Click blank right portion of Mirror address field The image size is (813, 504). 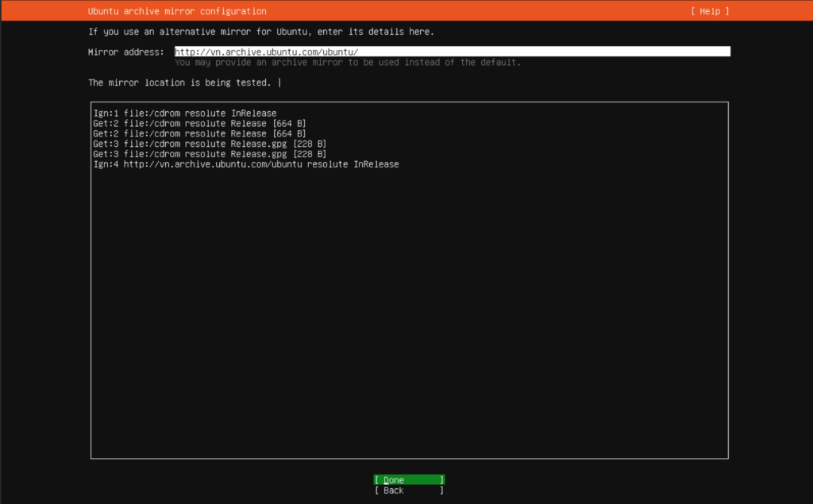click(x=545, y=52)
